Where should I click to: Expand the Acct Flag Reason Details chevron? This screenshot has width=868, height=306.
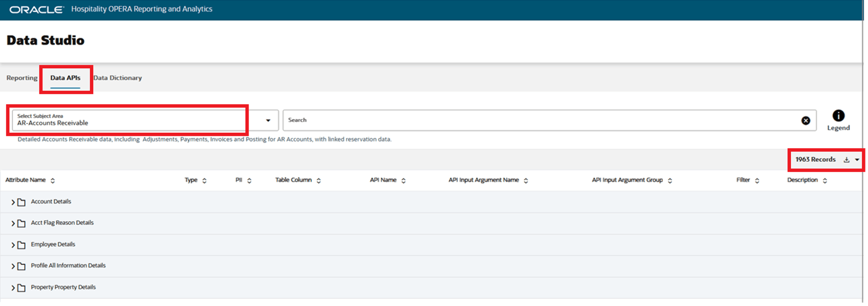[13, 223]
